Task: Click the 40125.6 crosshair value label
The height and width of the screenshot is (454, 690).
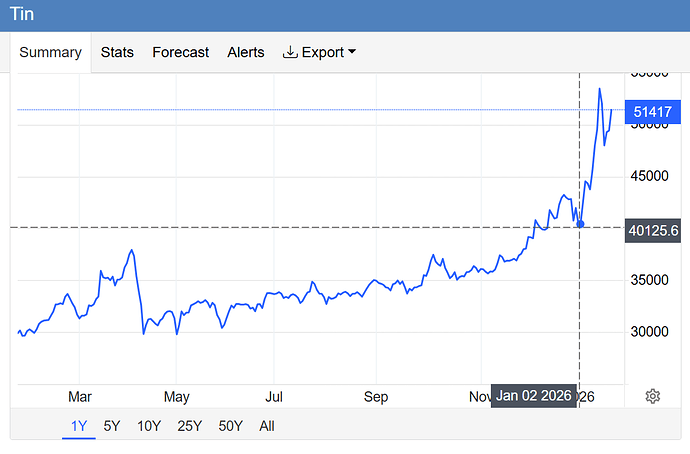Action: [653, 231]
